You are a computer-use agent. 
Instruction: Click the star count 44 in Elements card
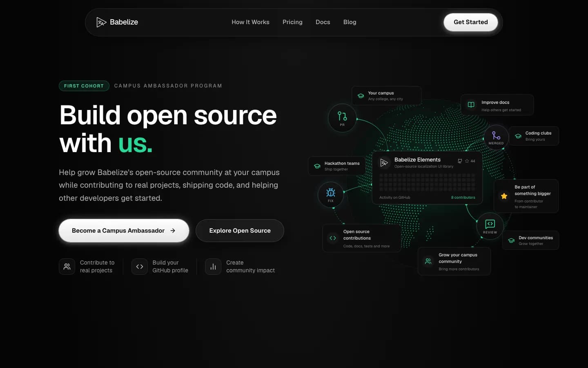click(470, 161)
